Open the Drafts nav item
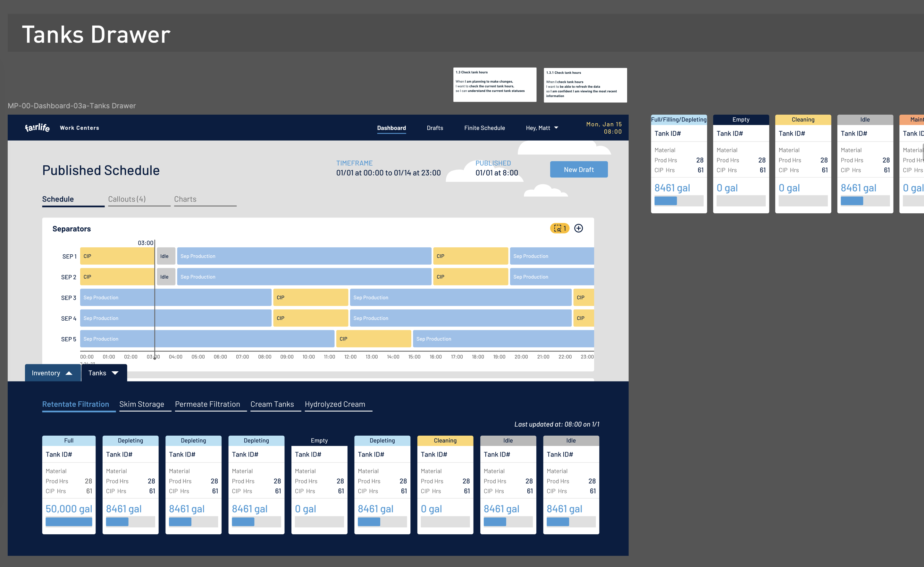Image resolution: width=924 pixels, height=567 pixels. pos(435,128)
